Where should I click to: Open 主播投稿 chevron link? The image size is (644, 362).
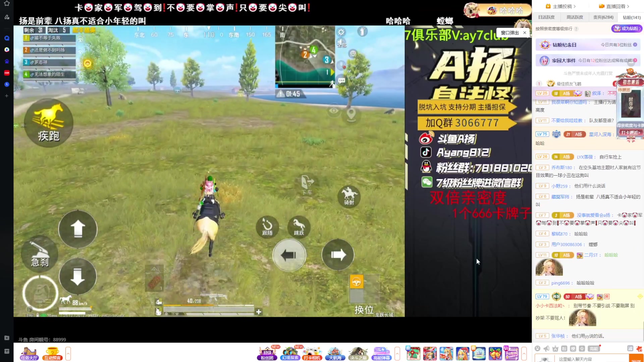pos(561,6)
